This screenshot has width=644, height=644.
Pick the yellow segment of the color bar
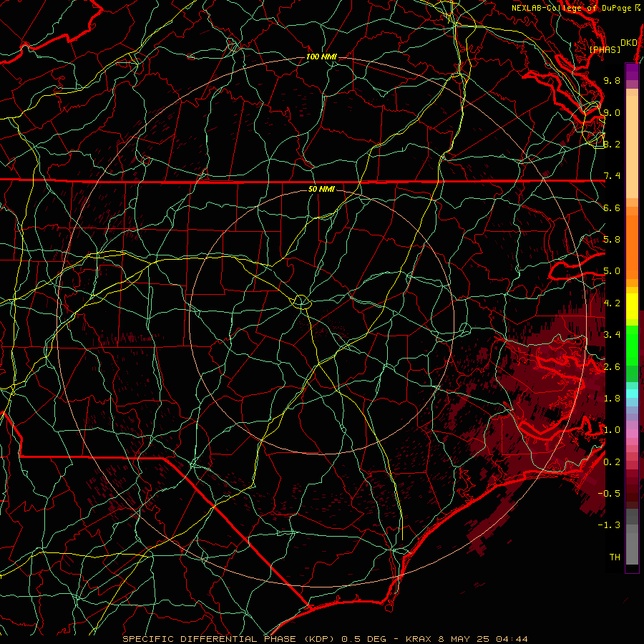(x=632, y=306)
